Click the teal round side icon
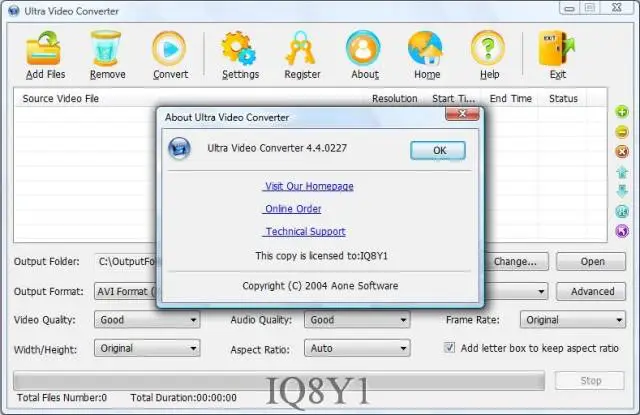Viewport: 640px width, 415px height. pyautogui.click(x=622, y=211)
